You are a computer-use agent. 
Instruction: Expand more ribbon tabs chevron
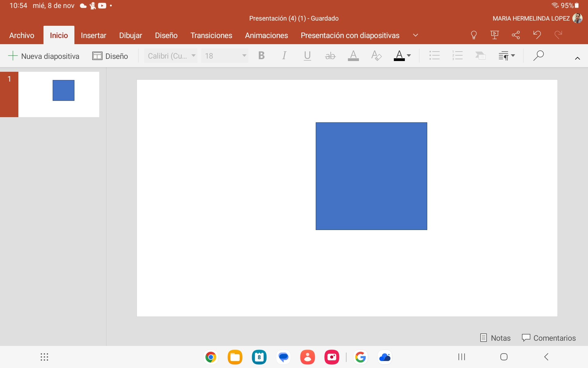tap(416, 35)
